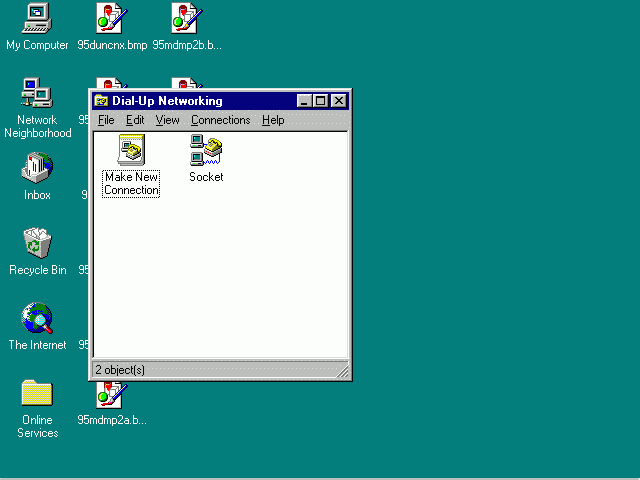Expand the View menu
The height and width of the screenshot is (480, 640).
pos(167,120)
